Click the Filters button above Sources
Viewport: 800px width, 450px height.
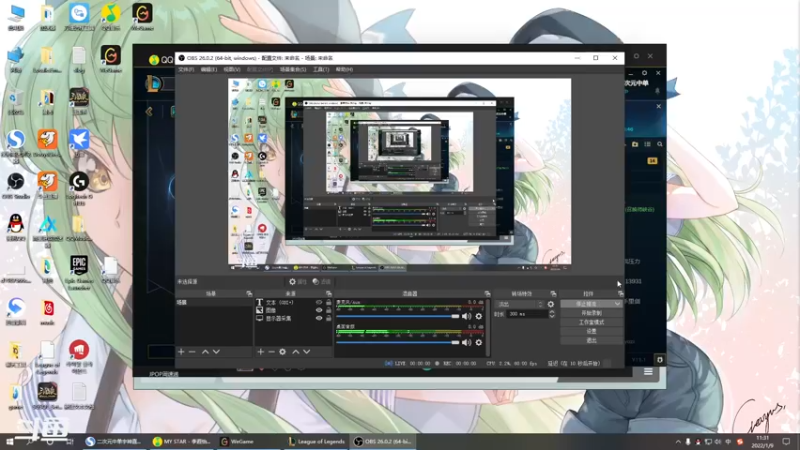322,282
